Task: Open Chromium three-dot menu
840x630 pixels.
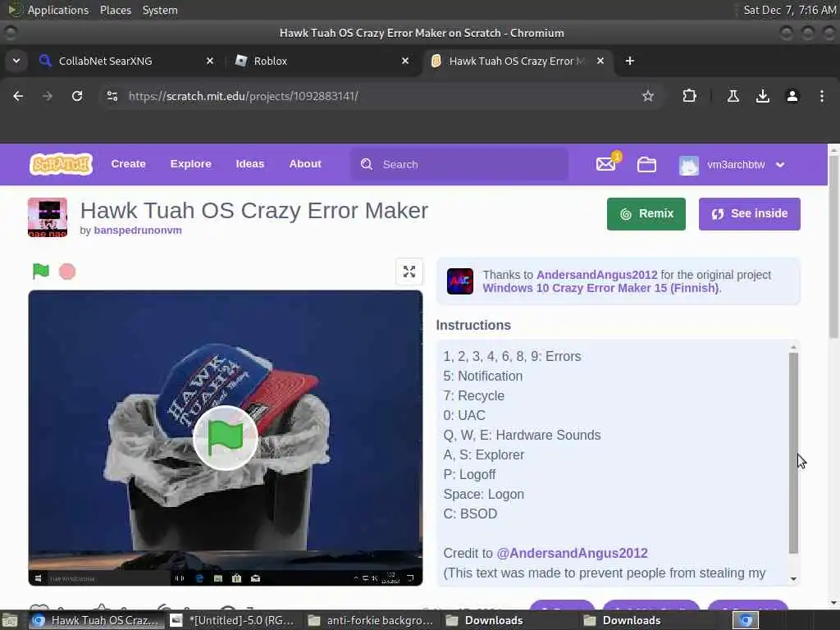Action: 822,96
